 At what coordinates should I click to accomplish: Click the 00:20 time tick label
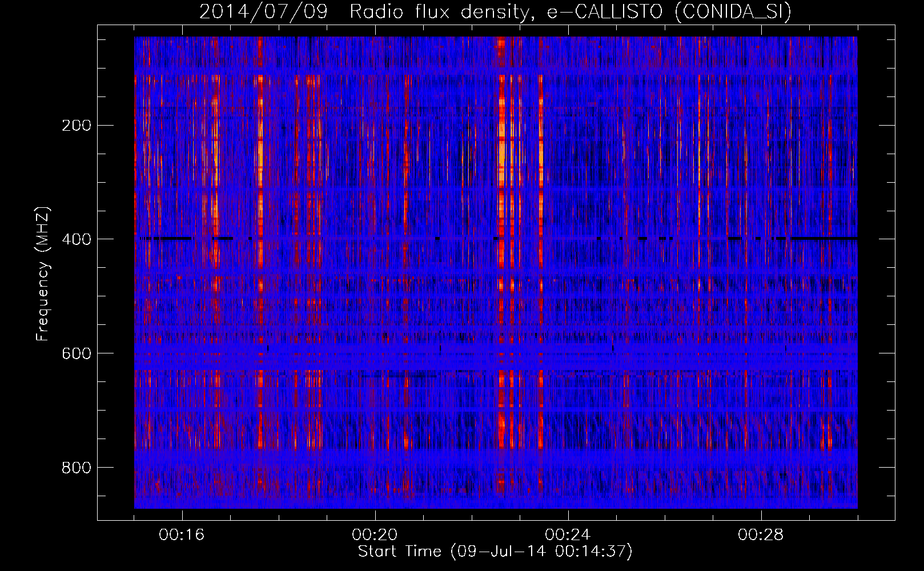[375, 535]
